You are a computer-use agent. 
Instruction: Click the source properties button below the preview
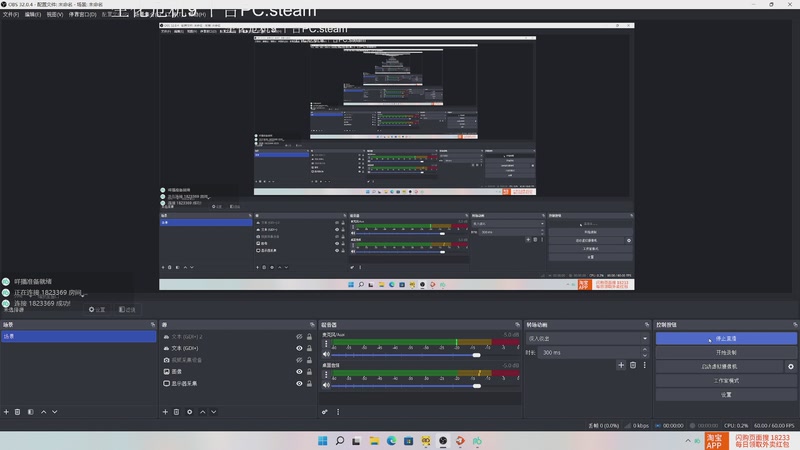(97, 310)
